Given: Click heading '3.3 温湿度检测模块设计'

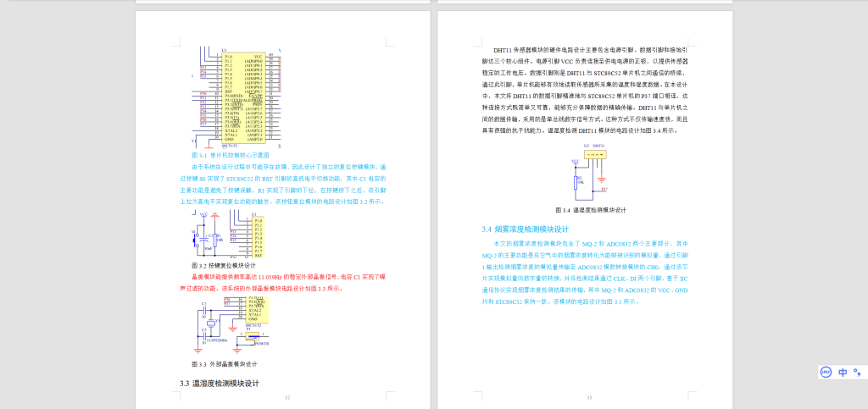Looking at the screenshot, I should tap(220, 383).
